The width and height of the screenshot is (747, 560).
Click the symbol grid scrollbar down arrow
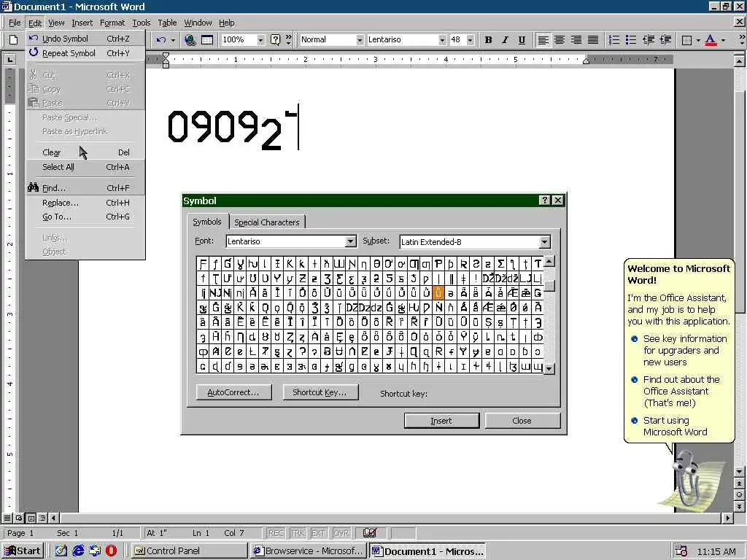549,368
